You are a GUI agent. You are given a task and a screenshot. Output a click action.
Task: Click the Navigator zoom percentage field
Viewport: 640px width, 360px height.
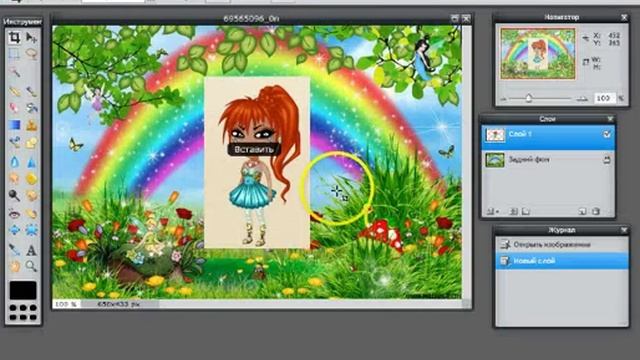click(605, 98)
